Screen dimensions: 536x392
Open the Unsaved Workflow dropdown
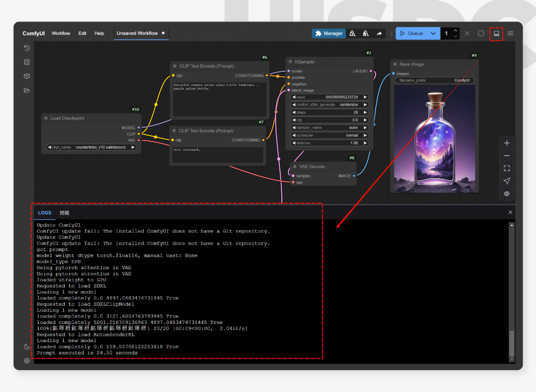click(138, 33)
